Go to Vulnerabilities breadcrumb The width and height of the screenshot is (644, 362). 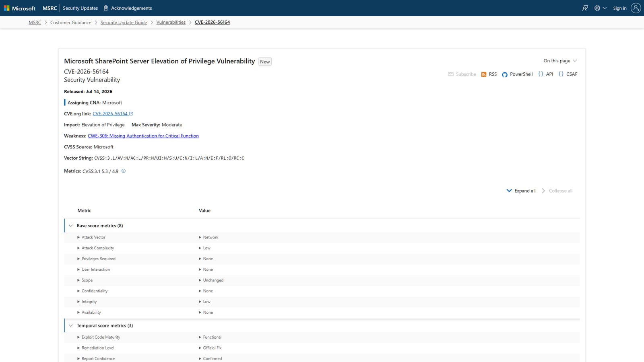tap(171, 22)
